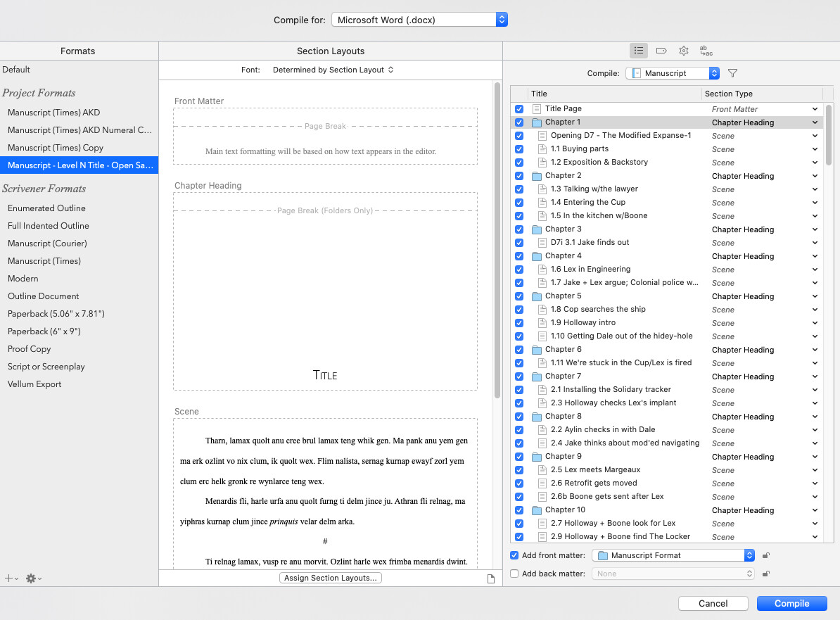Select the Chapter Heading layout preview box
Viewport: 840px width, 620px height.
coord(325,291)
